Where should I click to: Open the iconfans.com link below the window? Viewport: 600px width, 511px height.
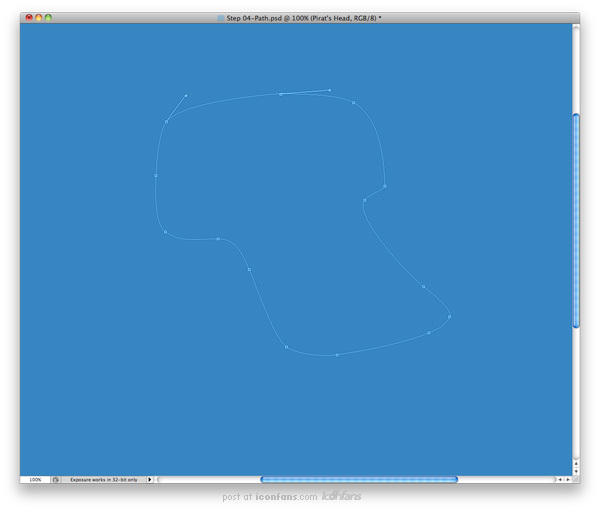287,497
